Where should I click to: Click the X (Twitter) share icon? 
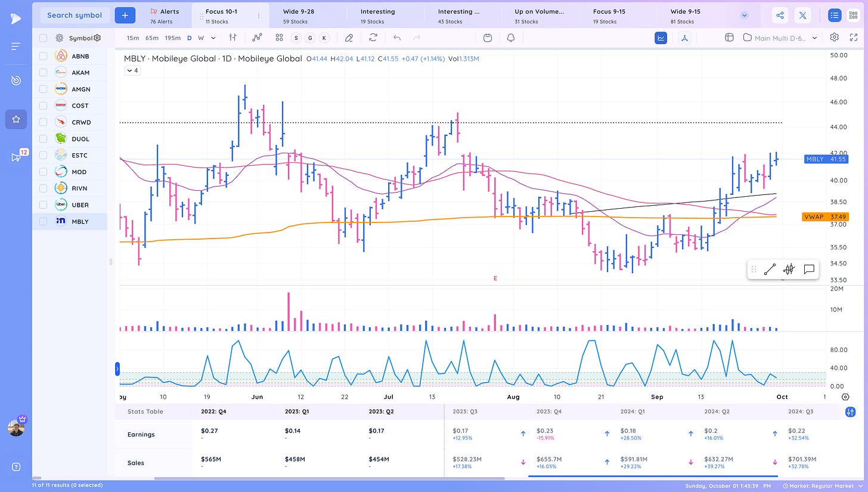[x=803, y=16]
